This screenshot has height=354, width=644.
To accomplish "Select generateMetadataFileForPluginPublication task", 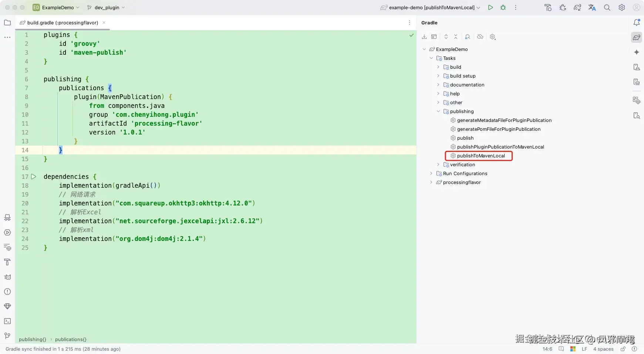I will (504, 120).
